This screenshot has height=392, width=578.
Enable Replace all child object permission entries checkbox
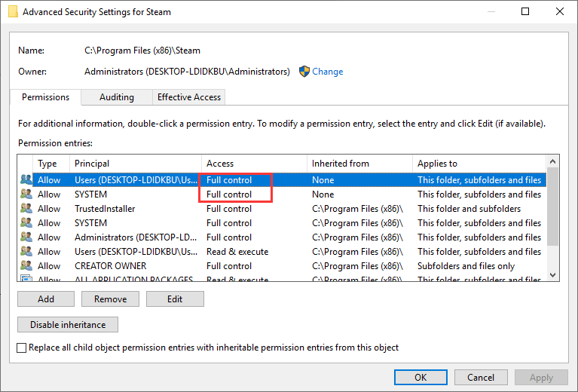click(x=22, y=348)
